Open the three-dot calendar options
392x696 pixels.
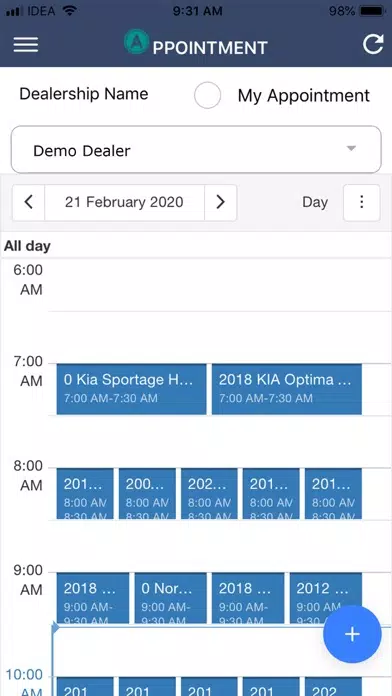point(361,202)
